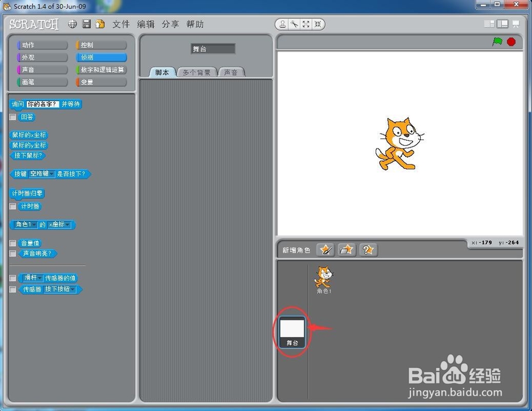Open the x座标 attribute dropdown
This screenshot has height=411, width=532.
point(60,225)
